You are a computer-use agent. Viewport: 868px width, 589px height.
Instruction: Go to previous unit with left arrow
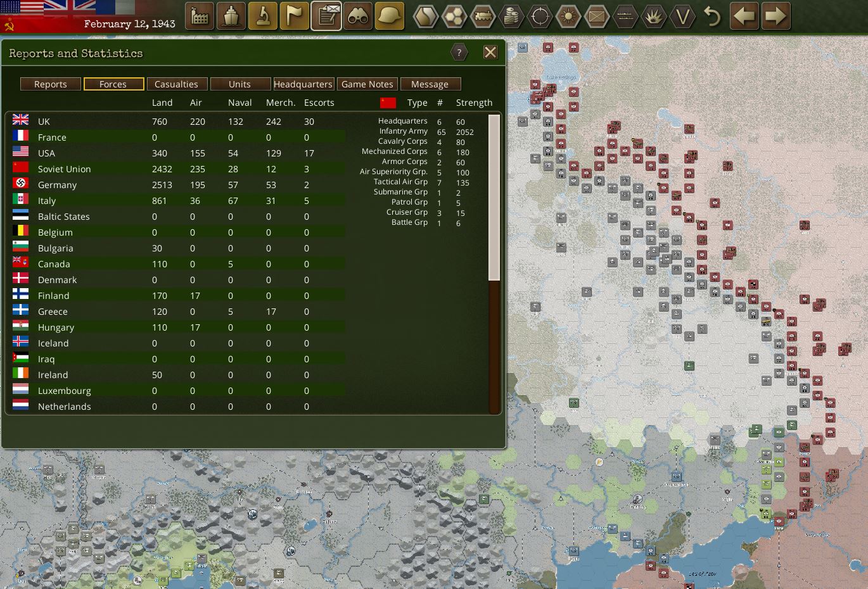[744, 16]
